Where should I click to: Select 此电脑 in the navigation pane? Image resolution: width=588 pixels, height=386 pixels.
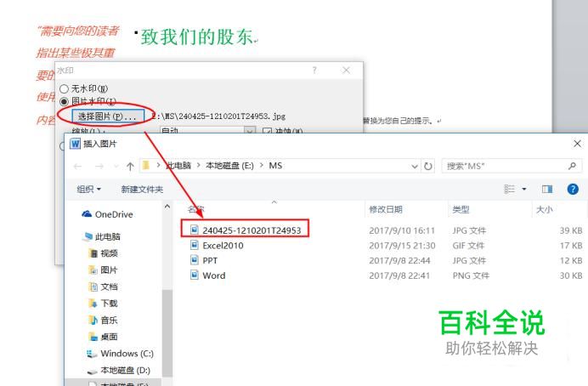pos(102,236)
